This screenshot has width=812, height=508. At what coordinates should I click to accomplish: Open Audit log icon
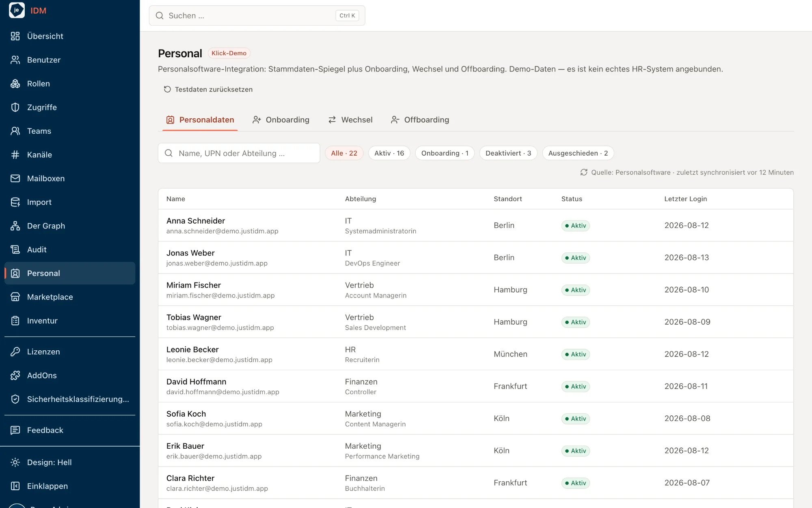coord(15,250)
